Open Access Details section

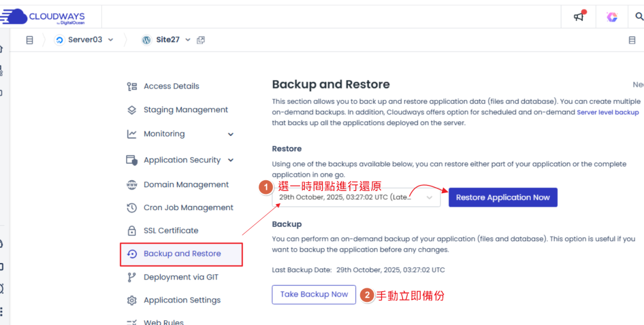pyautogui.click(x=171, y=86)
